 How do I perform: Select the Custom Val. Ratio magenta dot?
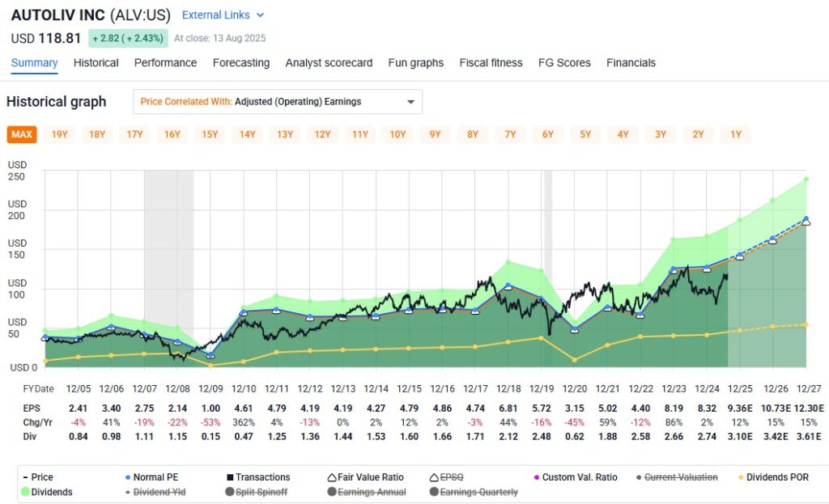click(x=537, y=476)
